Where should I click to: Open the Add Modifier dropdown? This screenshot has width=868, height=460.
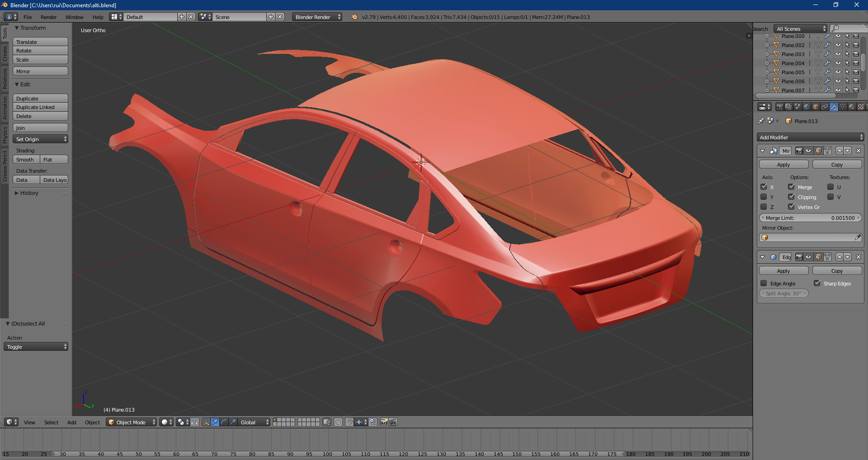[810, 138]
